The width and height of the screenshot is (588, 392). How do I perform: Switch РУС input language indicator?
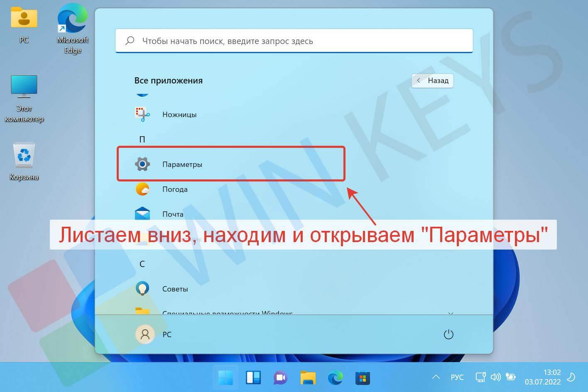457,377
